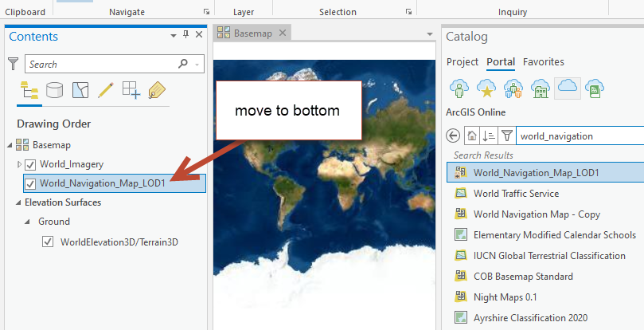Click List By Editing pencil icon
Screen dimensions: 644x330
coord(105,90)
